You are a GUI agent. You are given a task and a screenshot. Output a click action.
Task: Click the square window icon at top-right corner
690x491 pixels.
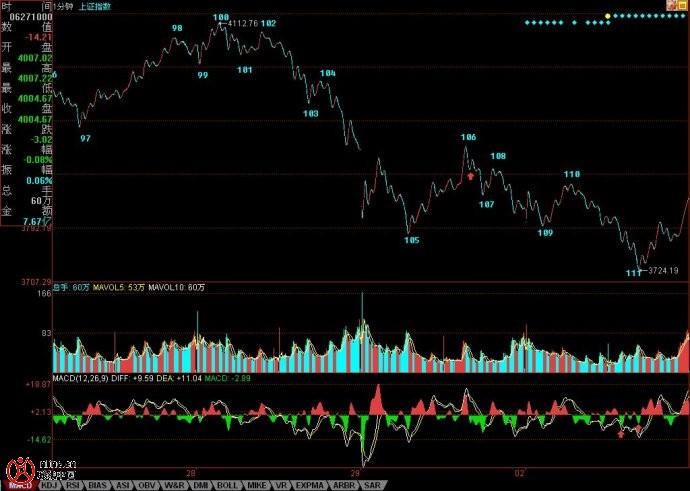point(683,5)
